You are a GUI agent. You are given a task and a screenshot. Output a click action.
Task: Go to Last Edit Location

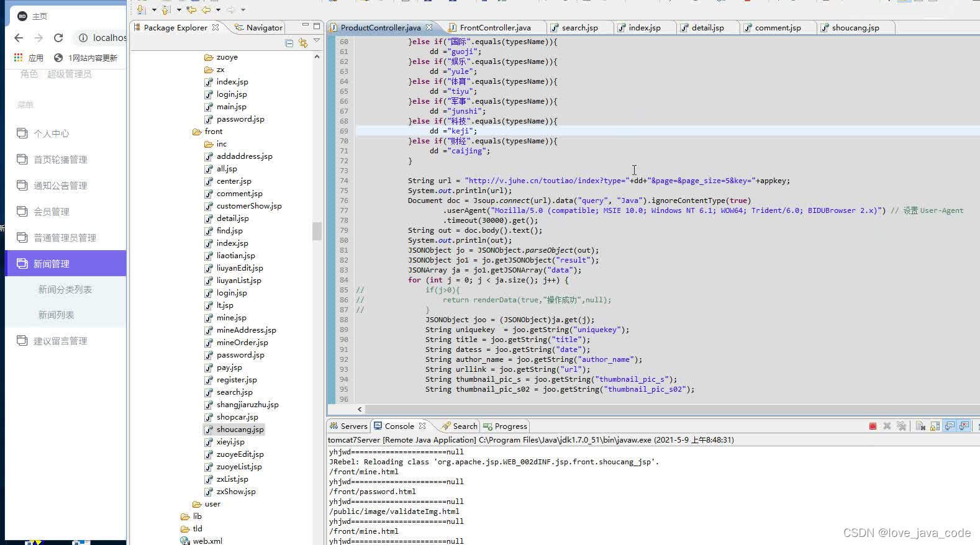(x=191, y=9)
